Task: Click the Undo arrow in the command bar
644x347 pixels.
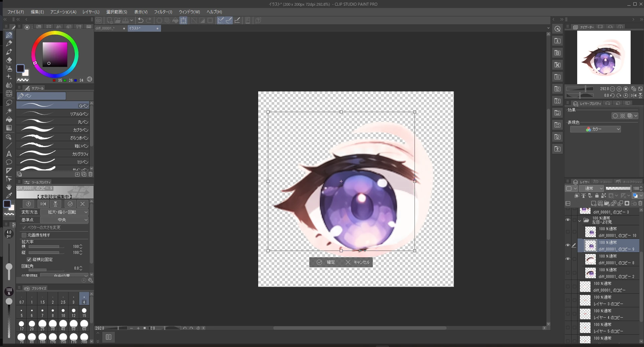Action: 141,20
